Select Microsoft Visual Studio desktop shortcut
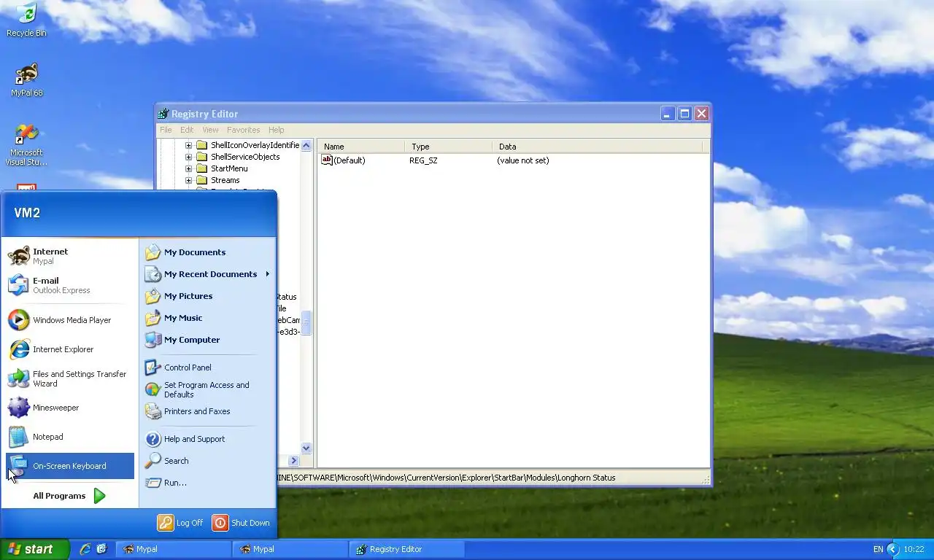Screen dimensions: 934x560 (x=26, y=144)
